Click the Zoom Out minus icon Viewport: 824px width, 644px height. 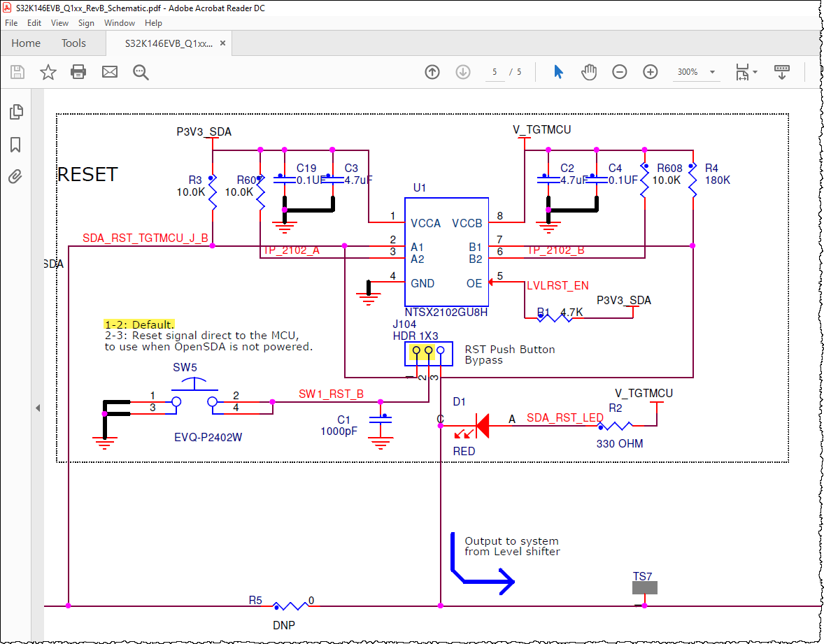point(620,71)
